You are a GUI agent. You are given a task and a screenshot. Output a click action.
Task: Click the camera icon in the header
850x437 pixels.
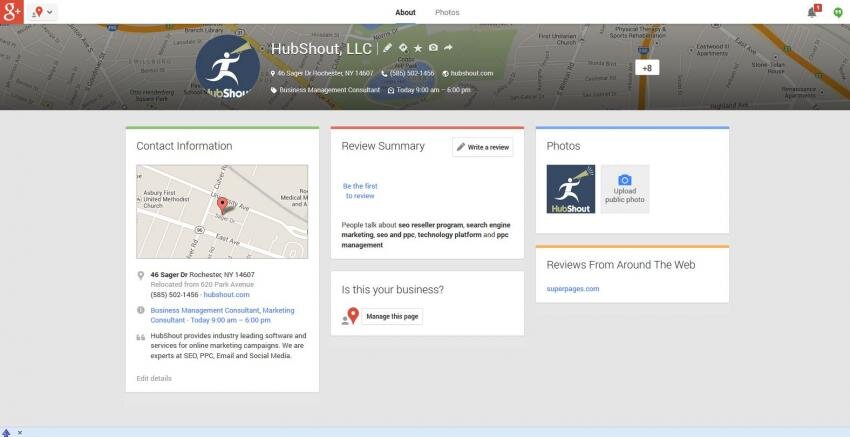433,48
